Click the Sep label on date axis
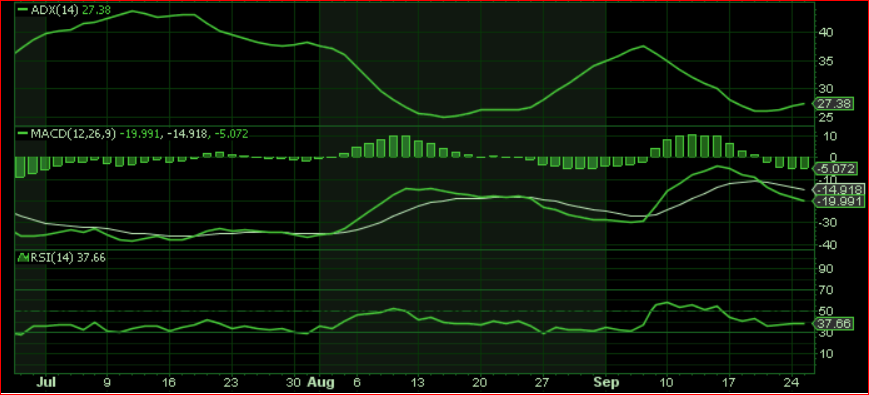The height and width of the screenshot is (395, 869). coord(606,382)
